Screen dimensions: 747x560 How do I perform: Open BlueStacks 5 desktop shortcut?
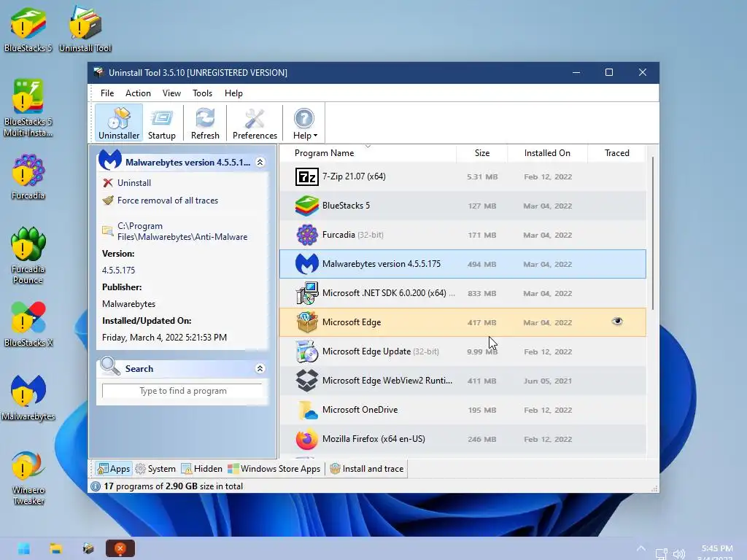pyautogui.click(x=28, y=29)
